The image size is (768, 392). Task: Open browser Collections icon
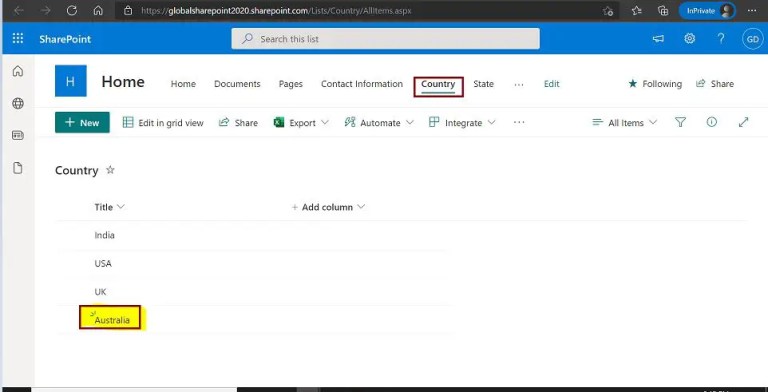tap(663, 10)
